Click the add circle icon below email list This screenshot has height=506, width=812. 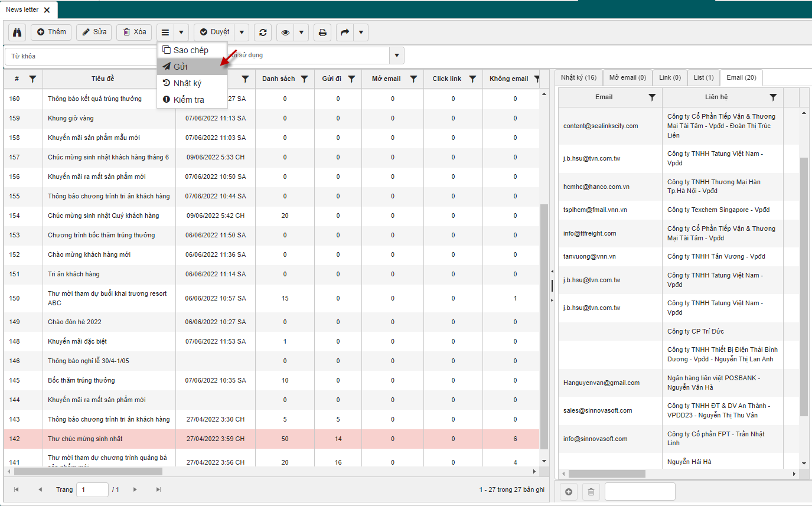[x=569, y=491]
